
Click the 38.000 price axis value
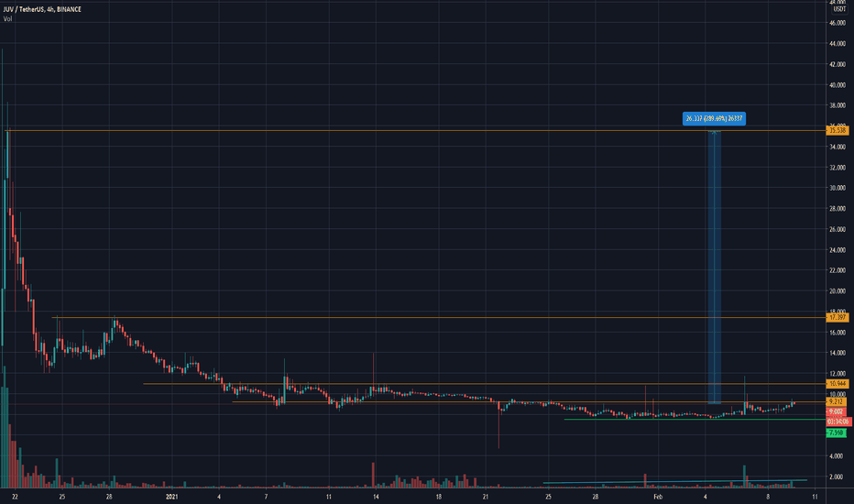pyautogui.click(x=838, y=105)
